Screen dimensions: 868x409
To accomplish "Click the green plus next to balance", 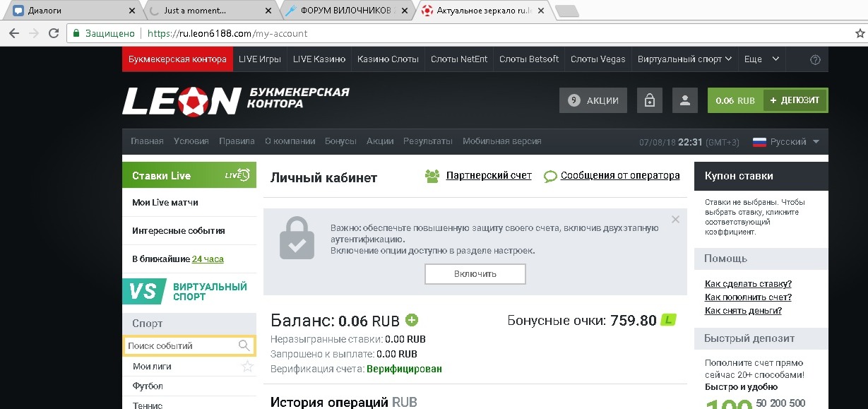I will [412, 320].
